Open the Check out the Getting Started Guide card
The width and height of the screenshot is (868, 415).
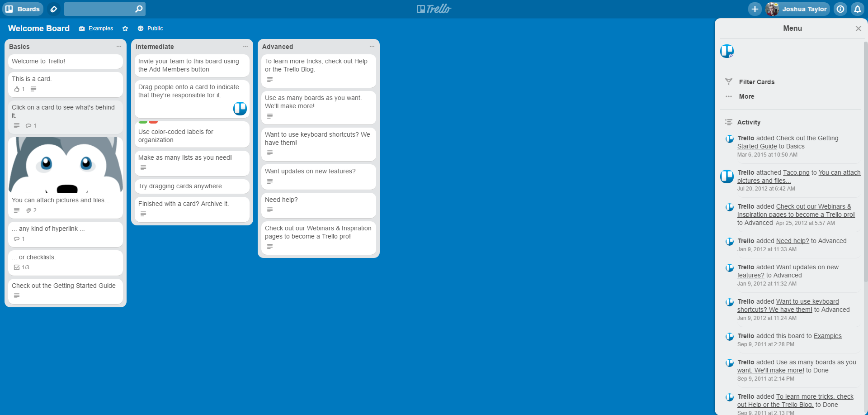point(66,291)
